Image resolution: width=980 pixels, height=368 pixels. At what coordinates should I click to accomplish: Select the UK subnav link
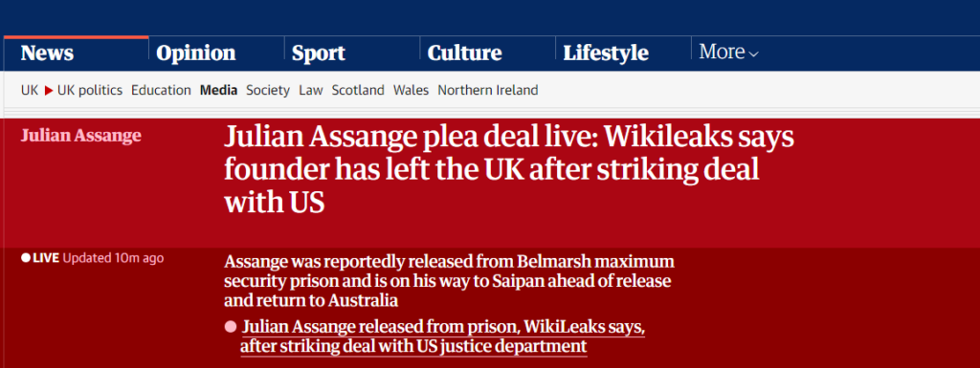pos(30,91)
